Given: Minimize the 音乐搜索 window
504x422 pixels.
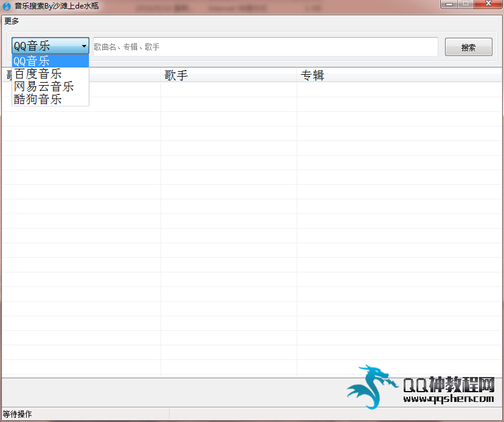Looking at the screenshot, I should [x=449, y=4].
